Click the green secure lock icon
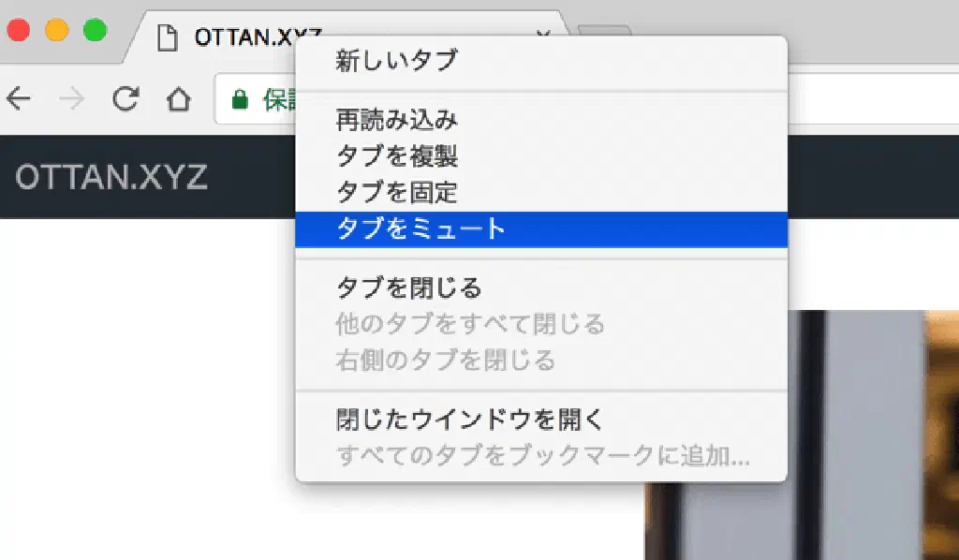Screen dimensions: 959x560 (x=241, y=99)
